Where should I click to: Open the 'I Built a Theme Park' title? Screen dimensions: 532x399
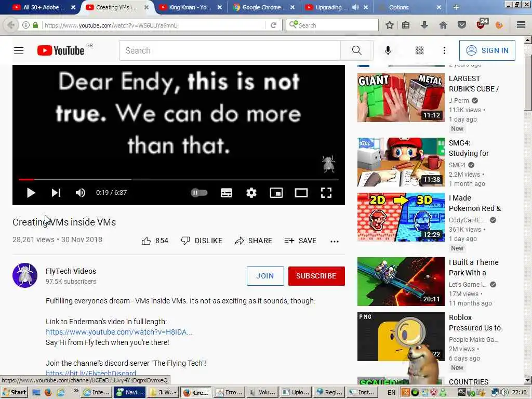(474, 268)
